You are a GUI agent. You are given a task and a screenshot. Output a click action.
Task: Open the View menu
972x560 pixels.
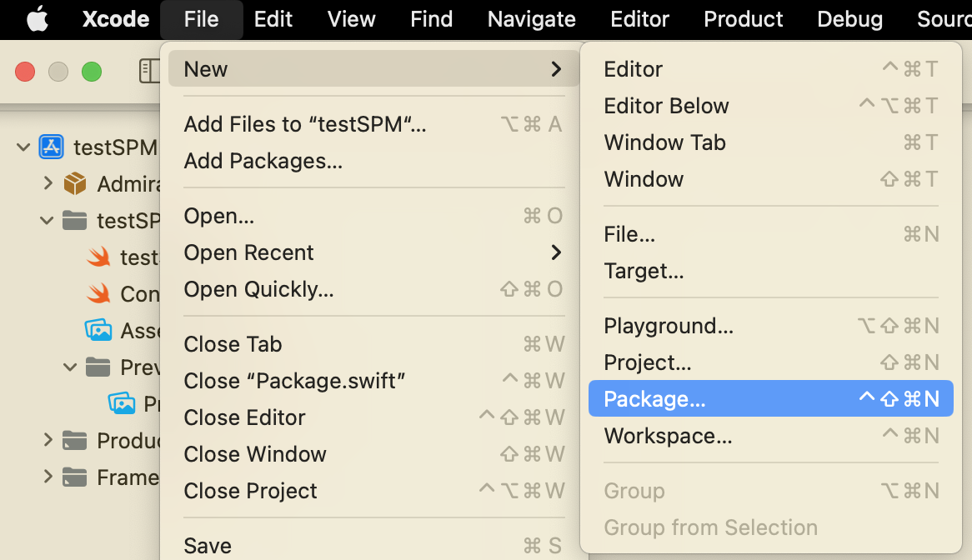(x=352, y=19)
